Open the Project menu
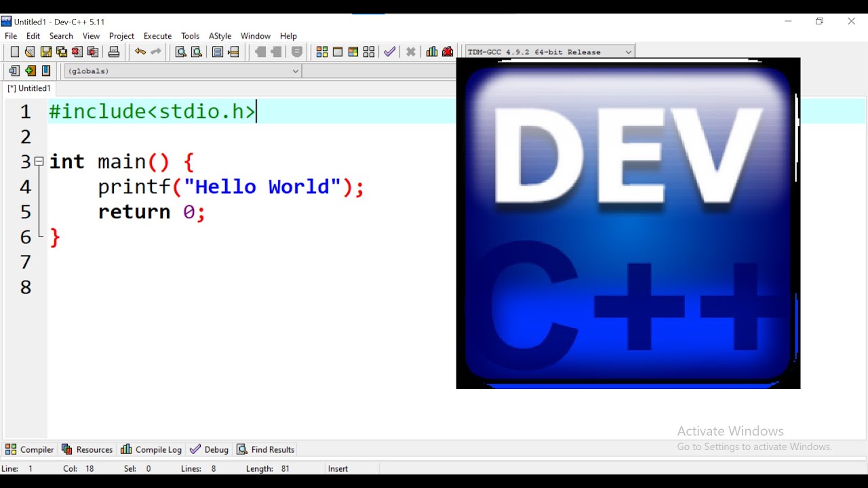Viewport: 868px width, 488px height. (x=121, y=36)
